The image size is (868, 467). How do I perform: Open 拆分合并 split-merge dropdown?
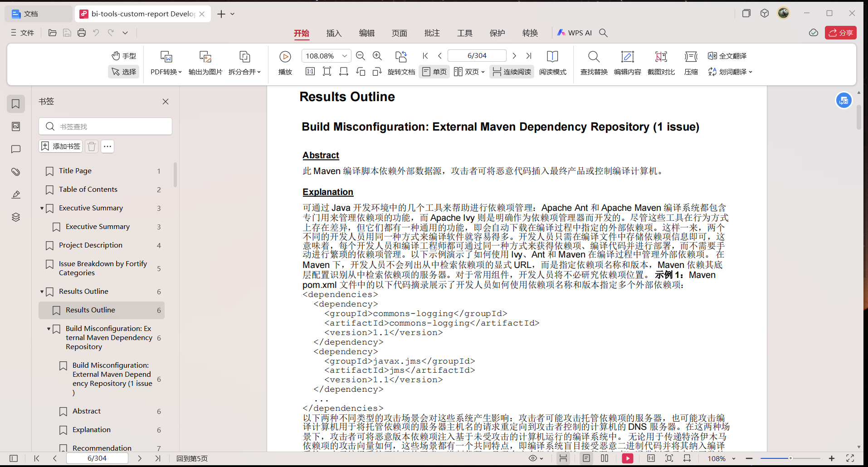pos(245,72)
